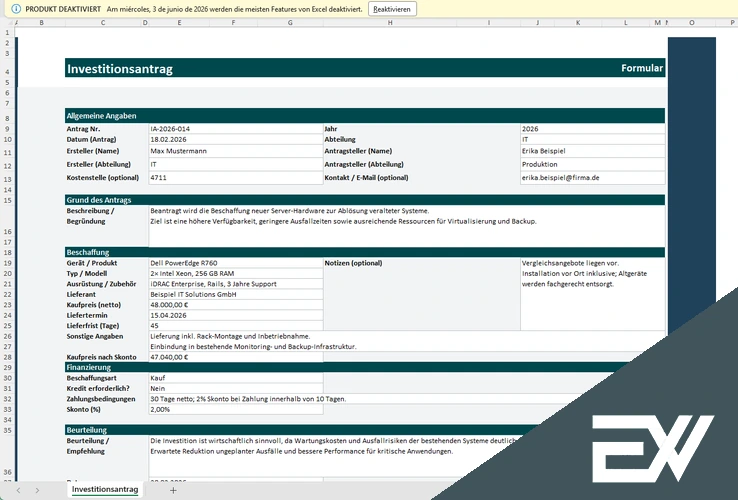Select the Beschaffungsart value Kauf
738x500 pixels.
[236, 378]
